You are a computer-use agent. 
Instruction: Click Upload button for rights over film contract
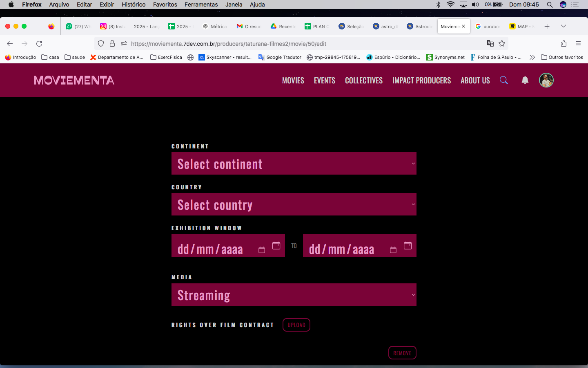tap(296, 325)
